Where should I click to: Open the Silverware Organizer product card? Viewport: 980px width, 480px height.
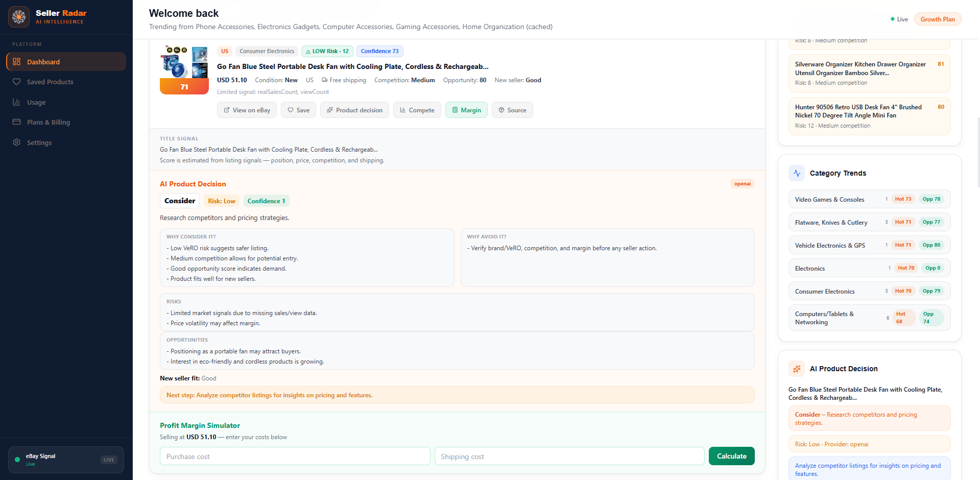pos(869,74)
